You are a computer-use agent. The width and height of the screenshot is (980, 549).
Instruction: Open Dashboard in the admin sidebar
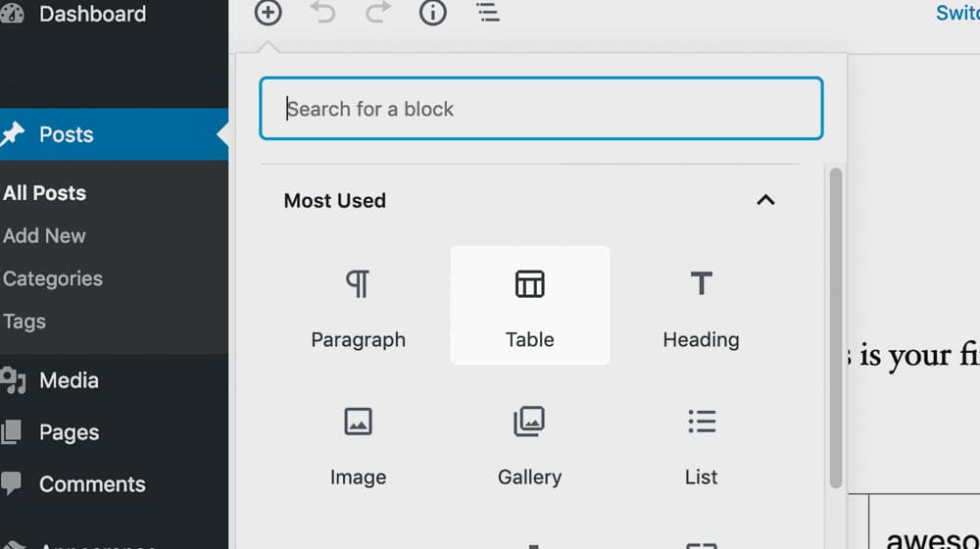92,14
